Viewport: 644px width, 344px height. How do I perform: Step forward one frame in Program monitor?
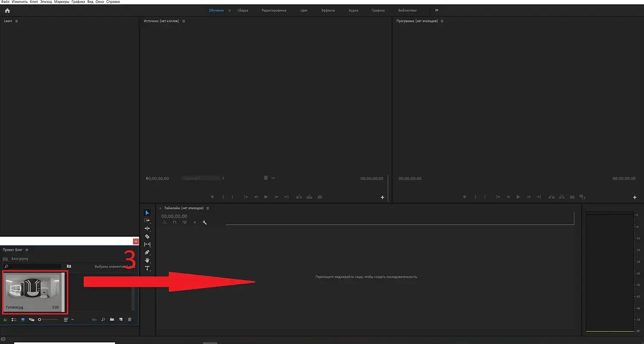point(529,197)
